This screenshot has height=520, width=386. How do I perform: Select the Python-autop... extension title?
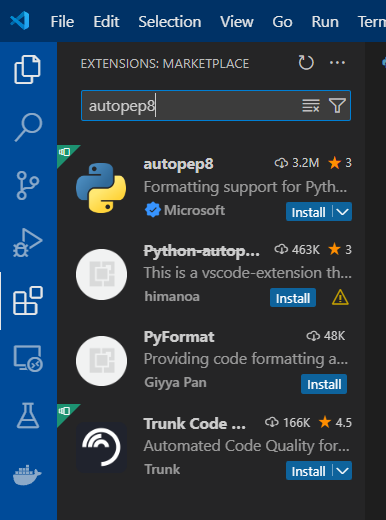tap(202, 251)
